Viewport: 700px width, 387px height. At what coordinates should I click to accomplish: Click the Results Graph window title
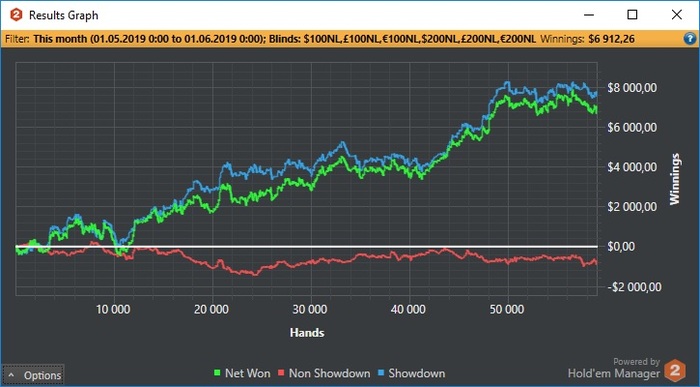click(x=63, y=15)
